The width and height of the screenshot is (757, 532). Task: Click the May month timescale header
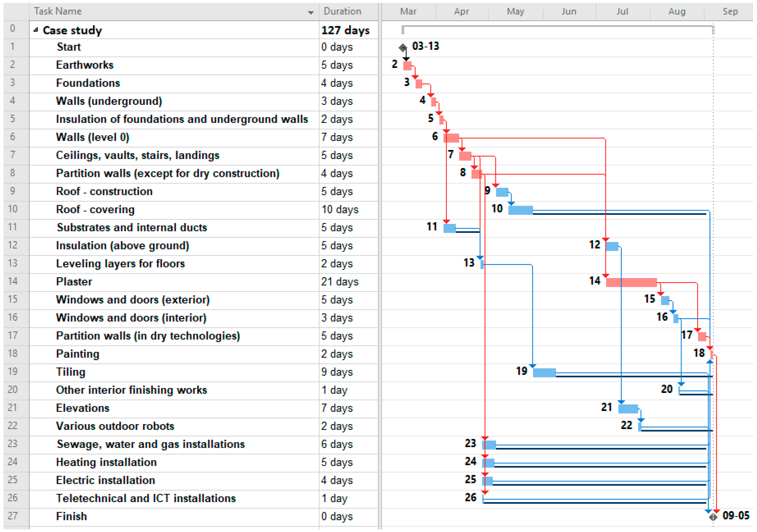click(515, 11)
